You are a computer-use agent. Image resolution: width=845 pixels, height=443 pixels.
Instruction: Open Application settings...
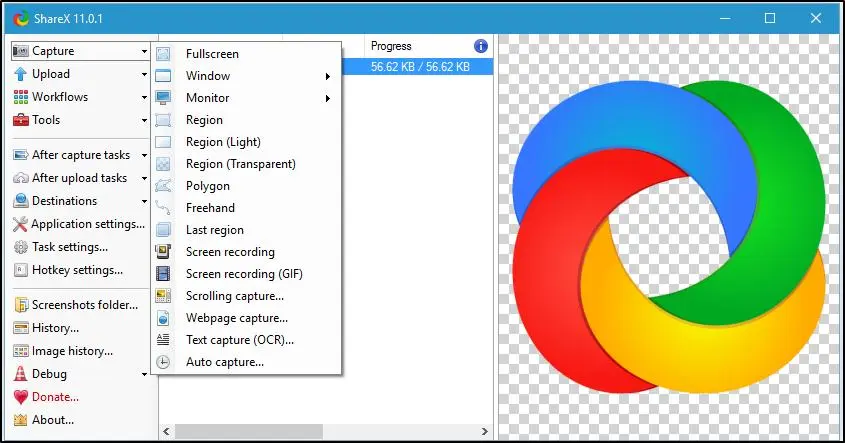pos(80,224)
